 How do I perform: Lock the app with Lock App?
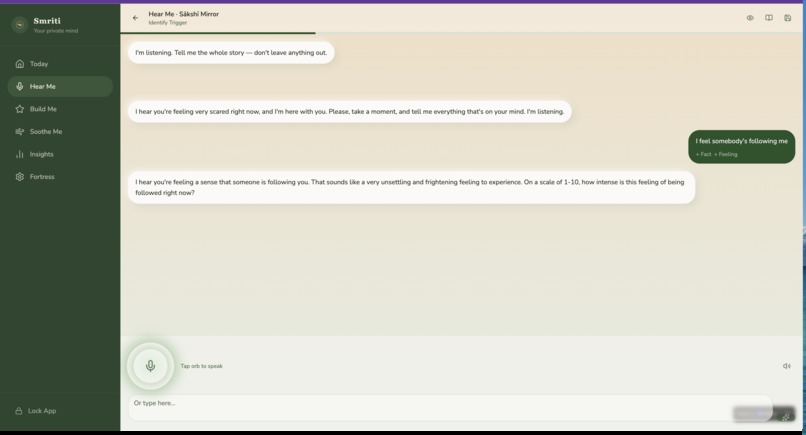pos(60,411)
